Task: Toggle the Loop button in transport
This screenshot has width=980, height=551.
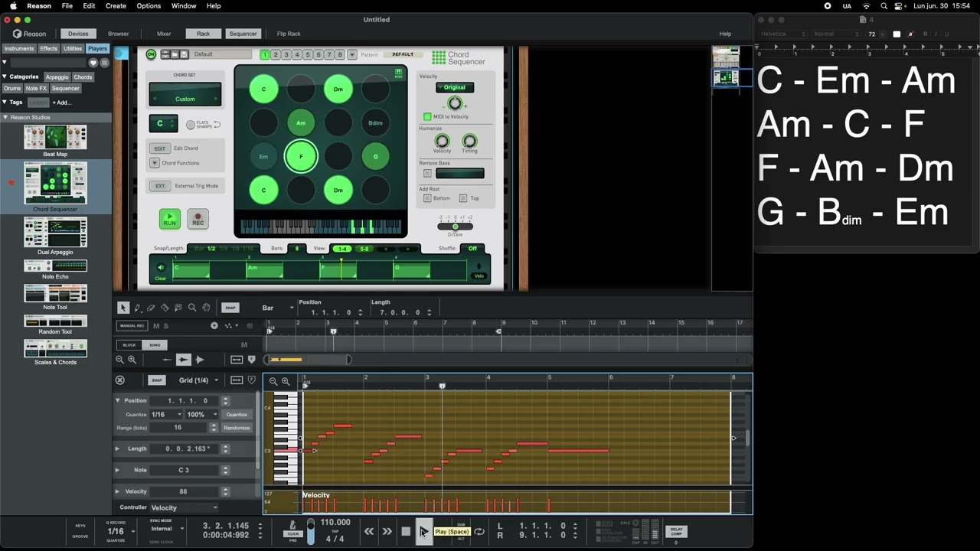Action: (479, 532)
